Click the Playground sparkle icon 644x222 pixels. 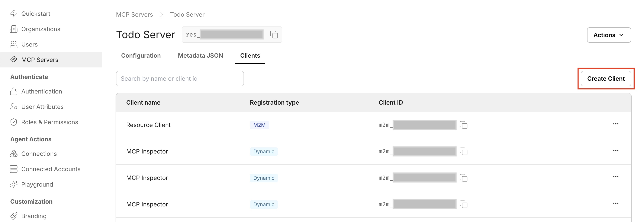coord(14,184)
